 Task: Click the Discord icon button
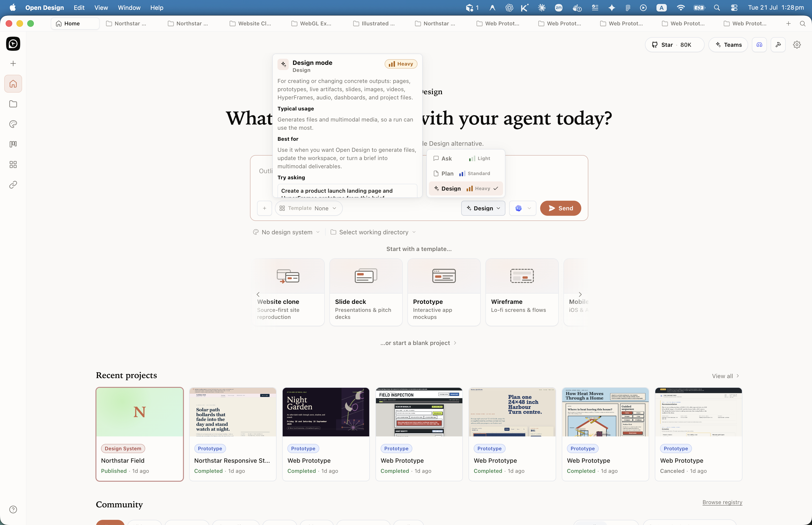click(x=759, y=45)
